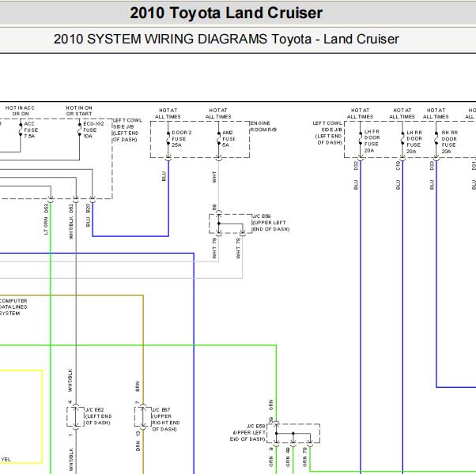Click the 'COMPUTER DATA LINES SYSTEM' label
This screenshot has width=476, height=474.
[13, 307]
